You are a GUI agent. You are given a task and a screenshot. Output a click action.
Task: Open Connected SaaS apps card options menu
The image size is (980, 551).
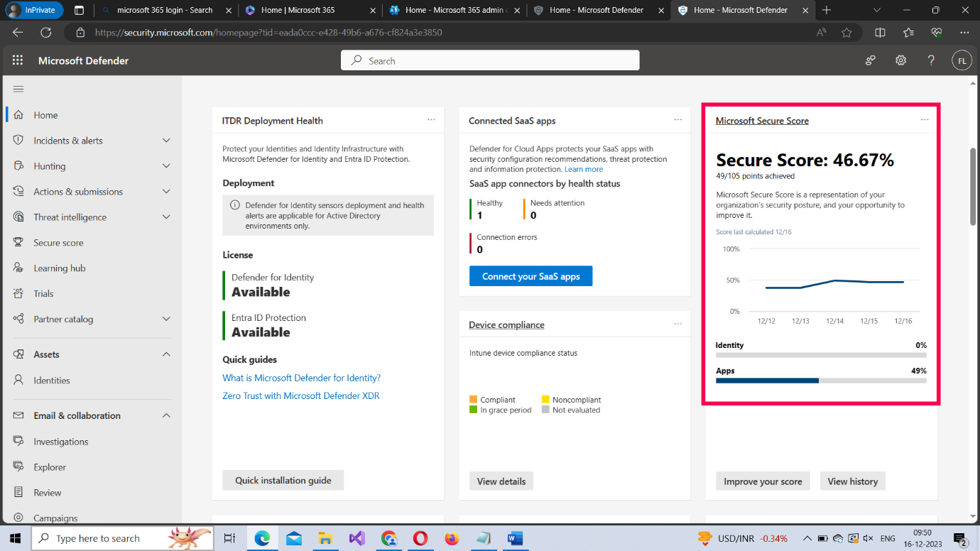[x=678, y=120]
